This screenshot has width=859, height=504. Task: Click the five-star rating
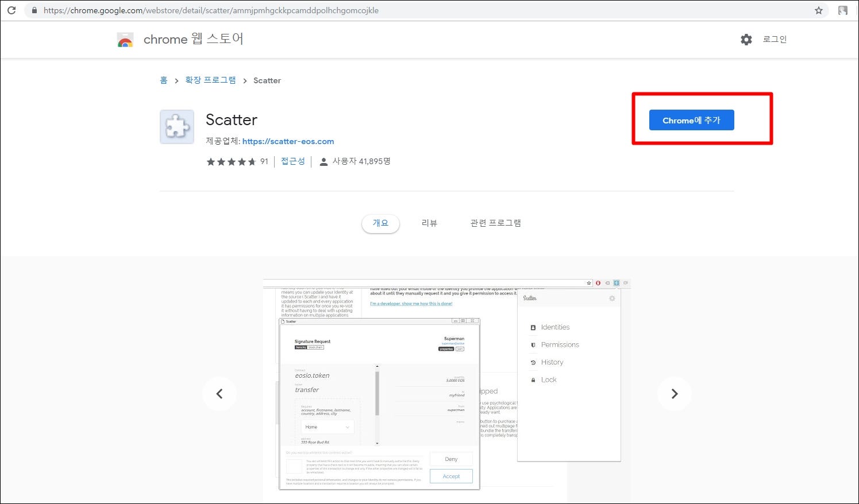tap(231, 162)
